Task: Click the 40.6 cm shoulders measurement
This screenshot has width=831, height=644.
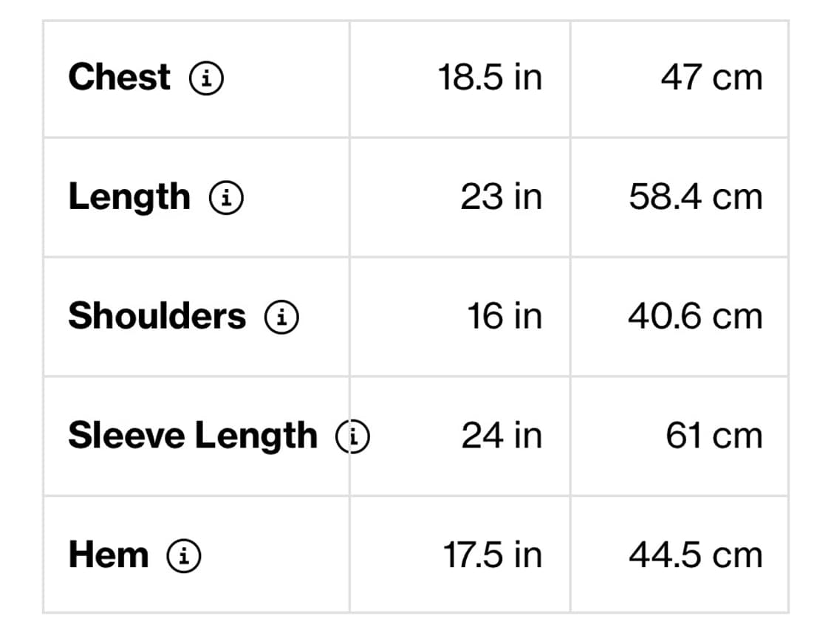Action: pyautogui.click(x=695, y=317)
